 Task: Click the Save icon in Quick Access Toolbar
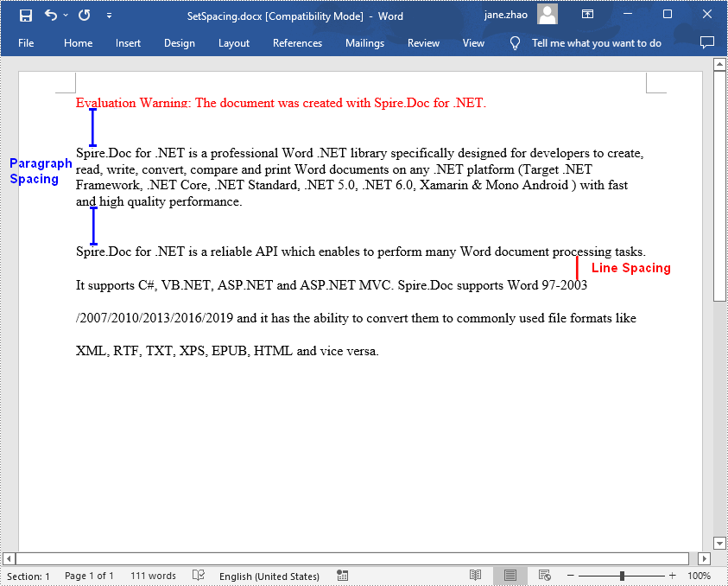[x=24, y=14]
